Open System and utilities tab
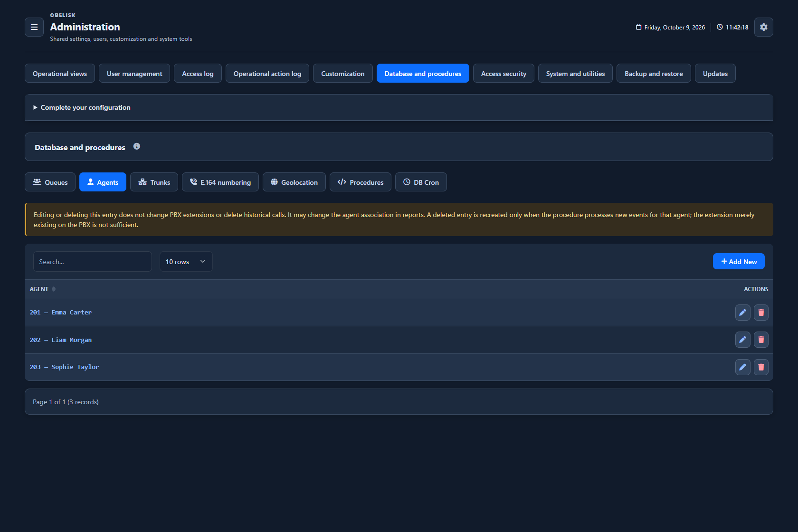Image resolution: width=798 pixels, height=532 pixels. pos(575,73)
